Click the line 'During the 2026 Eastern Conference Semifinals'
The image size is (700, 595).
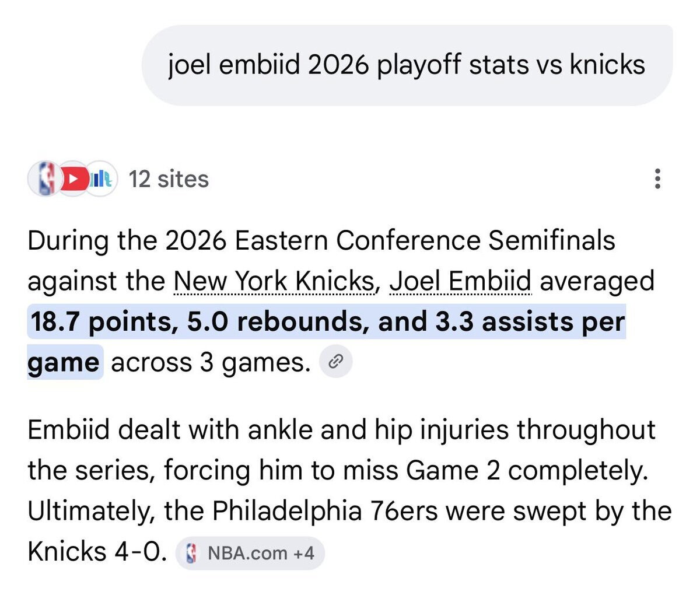[321, 240]
